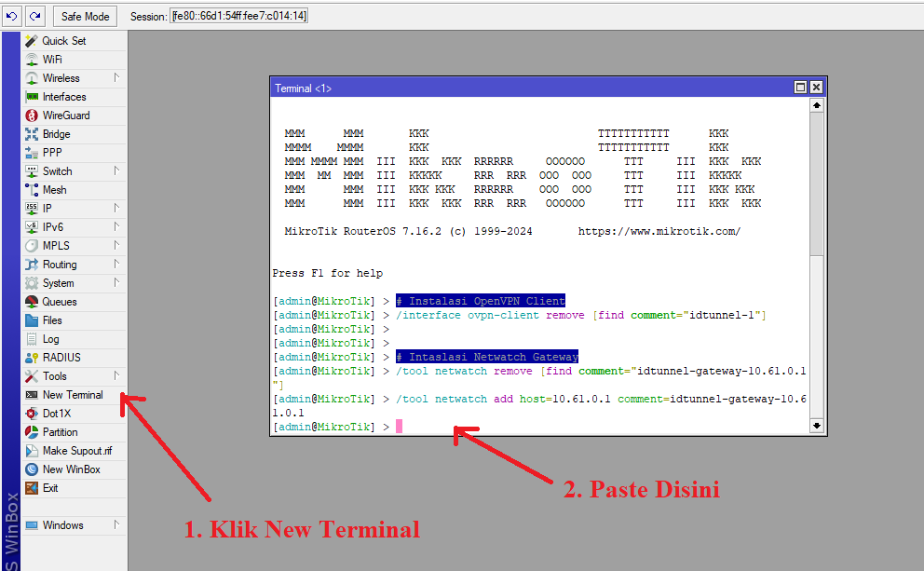Click the Redo arrow icon
924x571 pixels.
coord(35,16)
